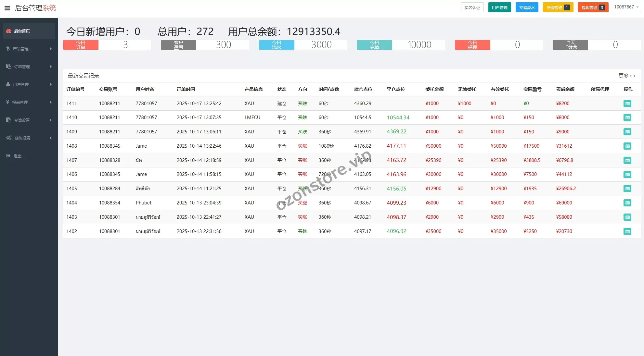Click the 退出 logout icon

click(8, 156)
